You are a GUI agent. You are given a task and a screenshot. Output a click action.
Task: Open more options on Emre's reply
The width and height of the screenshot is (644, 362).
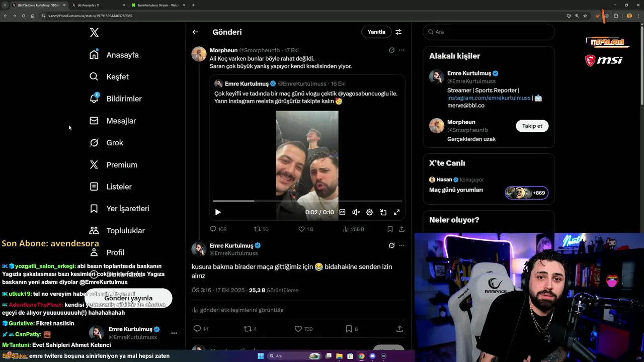pyautogui.click(x=401, y=245)
